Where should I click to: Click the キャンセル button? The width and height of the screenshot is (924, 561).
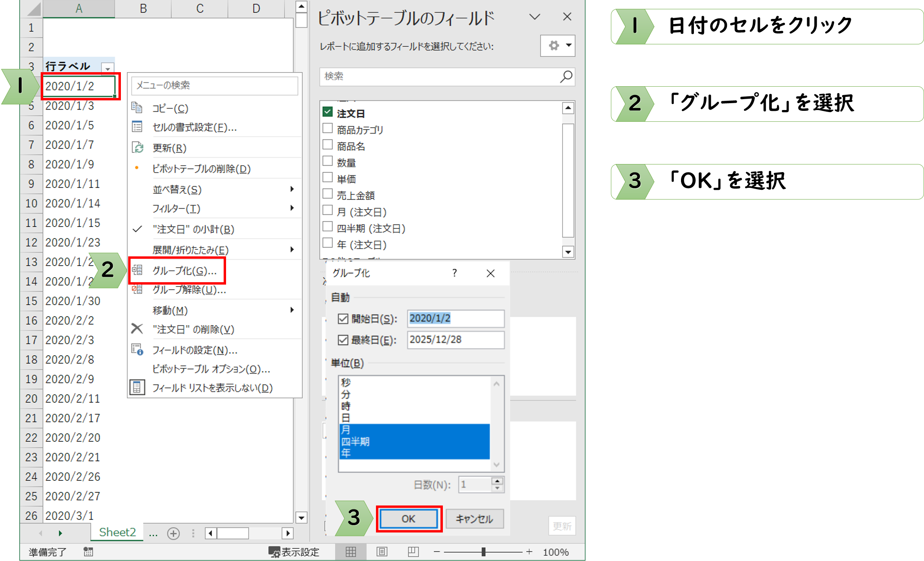(474, 519)
